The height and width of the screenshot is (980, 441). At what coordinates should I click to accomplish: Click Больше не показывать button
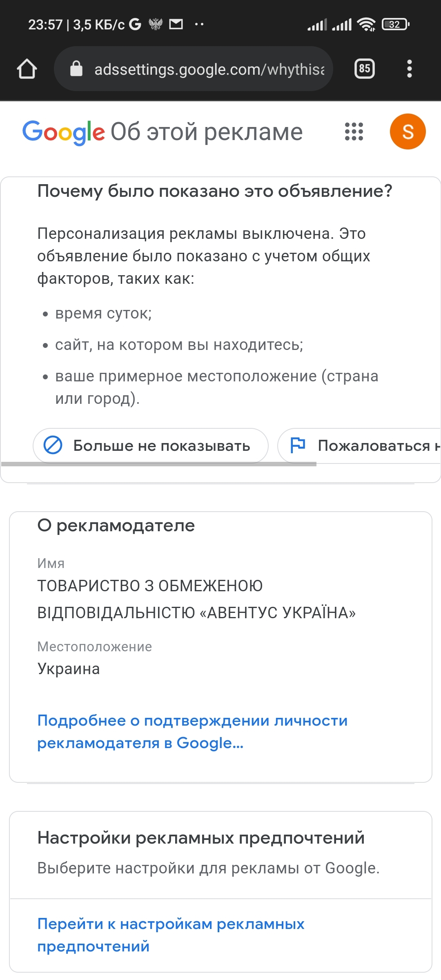(x=151, y=445)
